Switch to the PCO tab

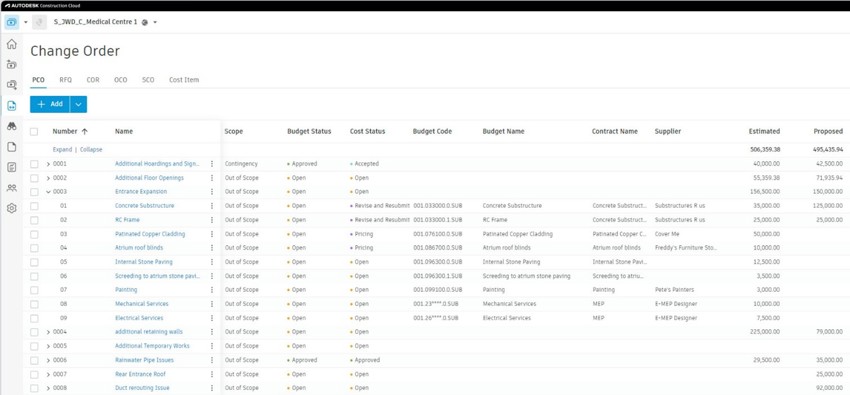[38, 80]
